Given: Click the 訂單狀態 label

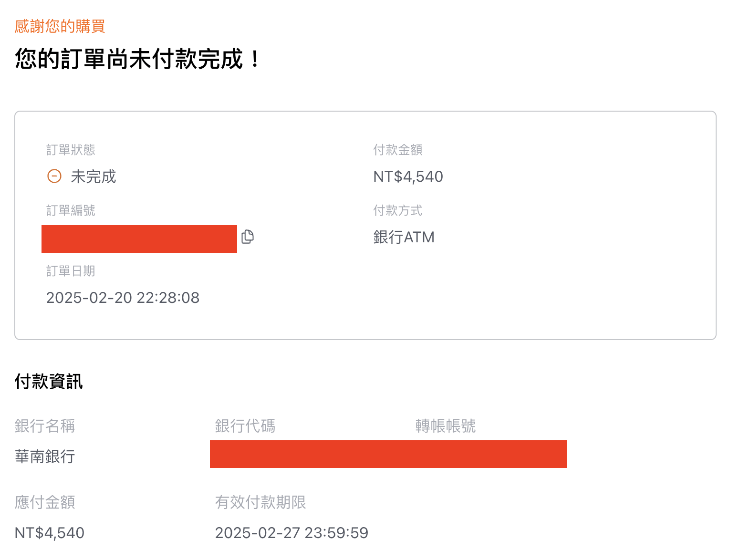Looking at the screenshot, I should click(x=71, y=150).
